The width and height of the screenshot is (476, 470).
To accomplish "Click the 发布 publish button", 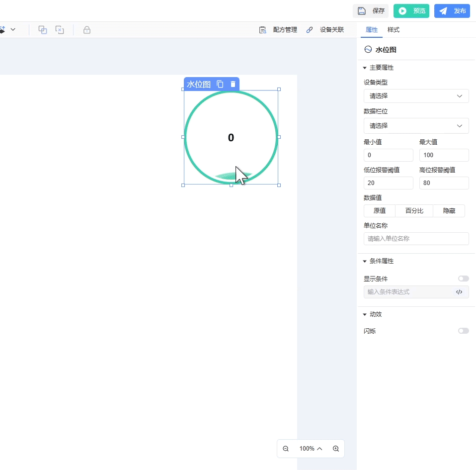I will [452, 11].
